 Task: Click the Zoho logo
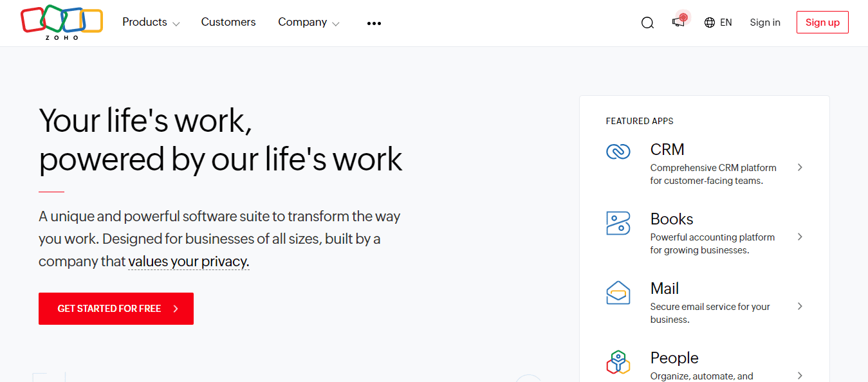(x=62, y=22)
